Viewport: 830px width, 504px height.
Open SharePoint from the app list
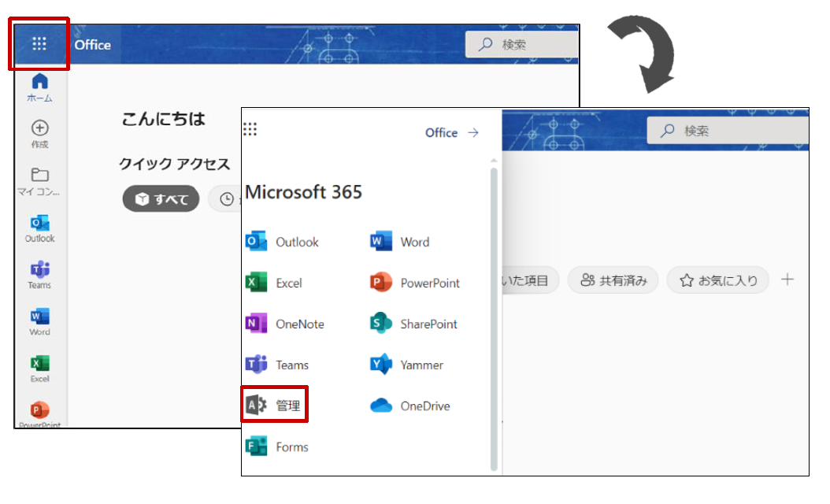[x=414, y=324]
